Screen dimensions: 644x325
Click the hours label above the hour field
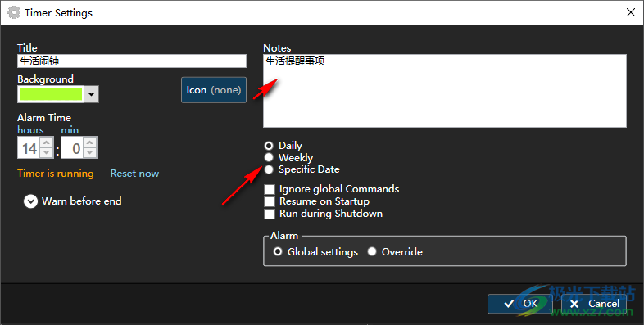coord(30,130)
